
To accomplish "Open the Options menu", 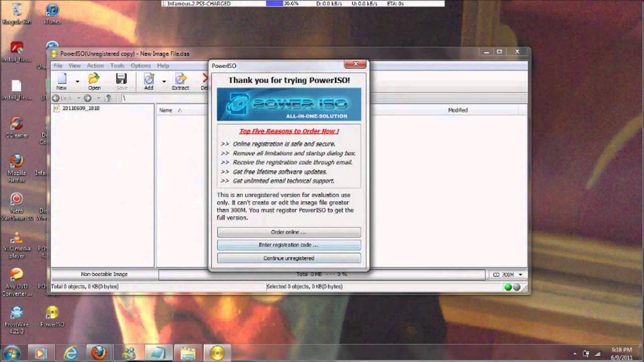I will click(141, 66).
